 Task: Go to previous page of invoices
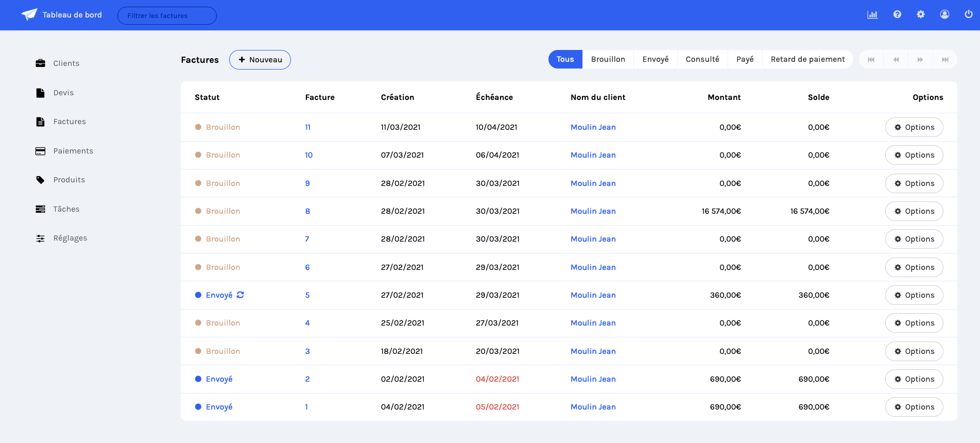pyautogui.click(x=896, y=59)
